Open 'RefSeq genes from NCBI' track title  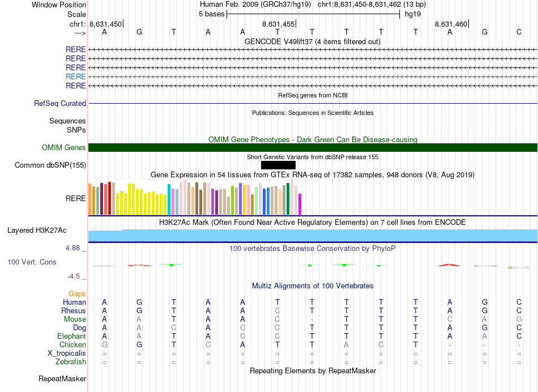point(313,95)
